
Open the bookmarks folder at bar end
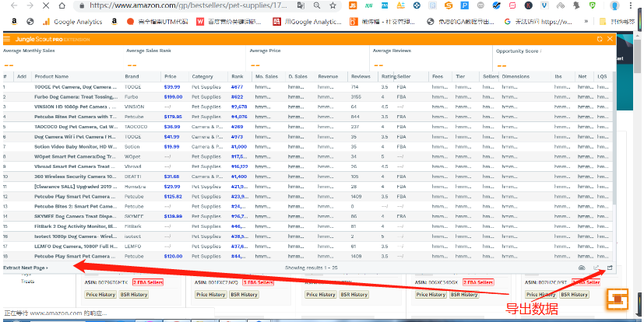616,22
